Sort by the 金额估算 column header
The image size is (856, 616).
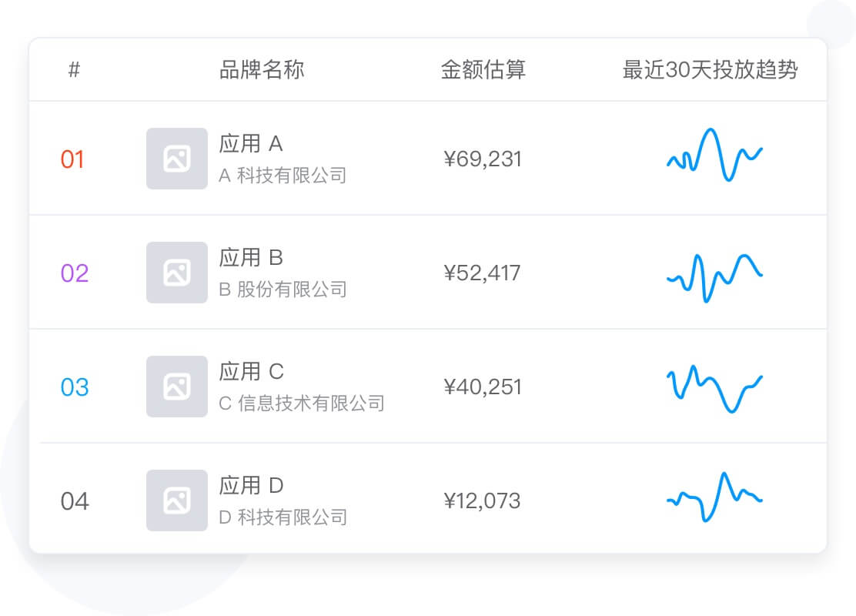click(x=483, y=70)
